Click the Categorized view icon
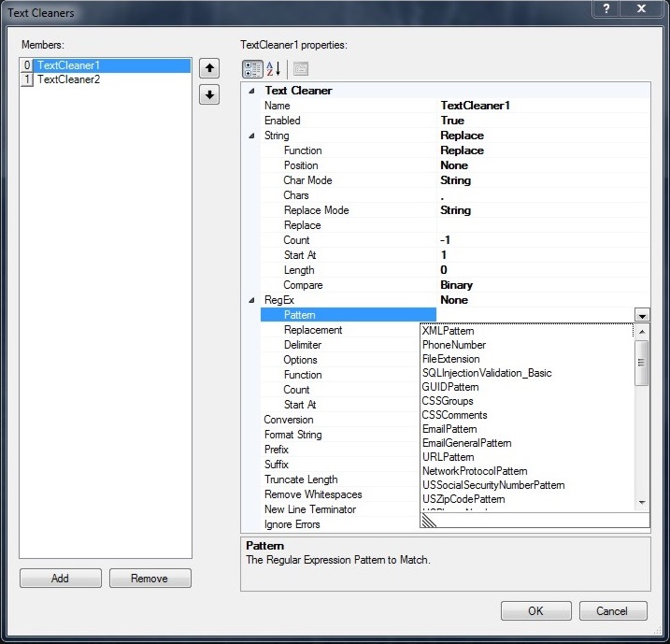 tap(252, 68)
